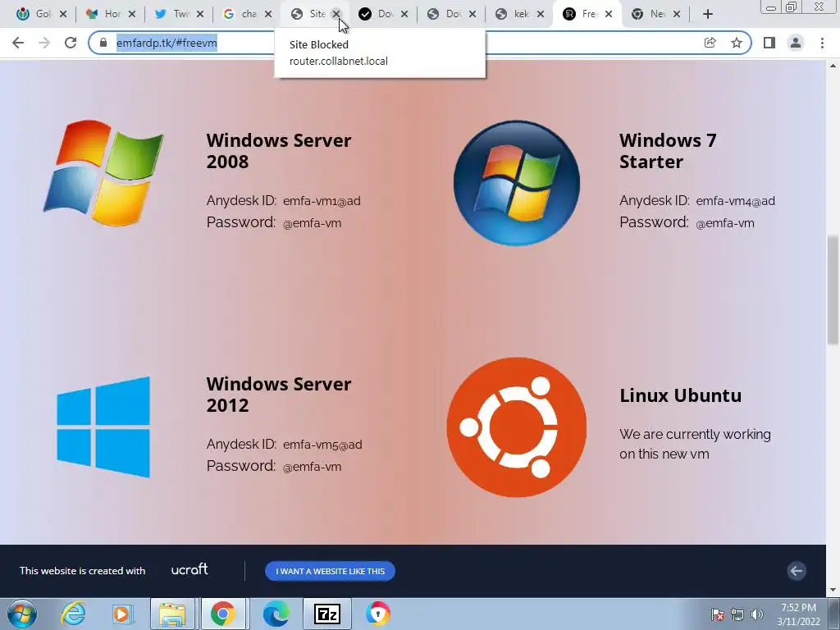Screen dimensions: 840x630
Task: Open the Chrome profile avatar
Action: pos(796,43)
